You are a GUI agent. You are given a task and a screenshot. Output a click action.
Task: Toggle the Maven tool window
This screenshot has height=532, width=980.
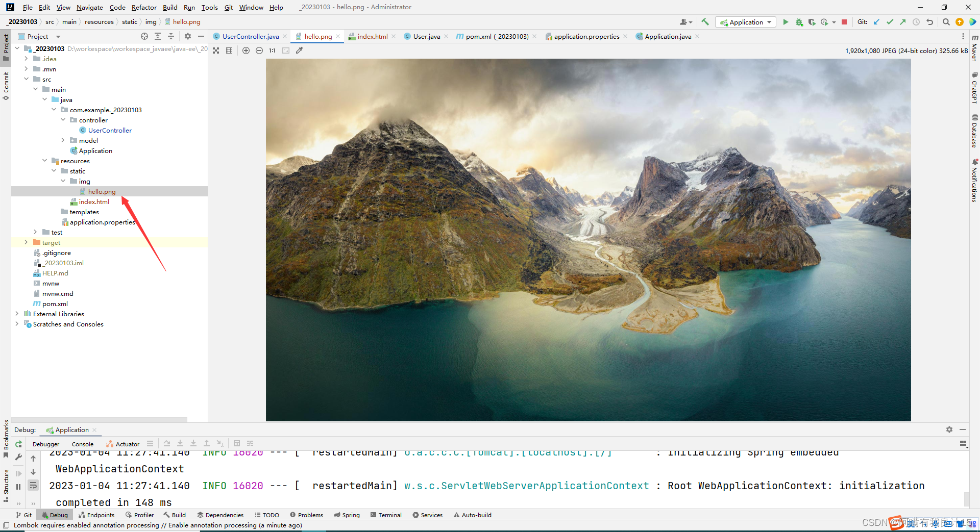click(x=974, y=48)
